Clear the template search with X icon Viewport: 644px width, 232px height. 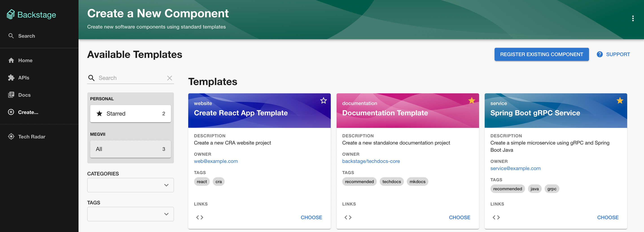click(x=169, y=78)
